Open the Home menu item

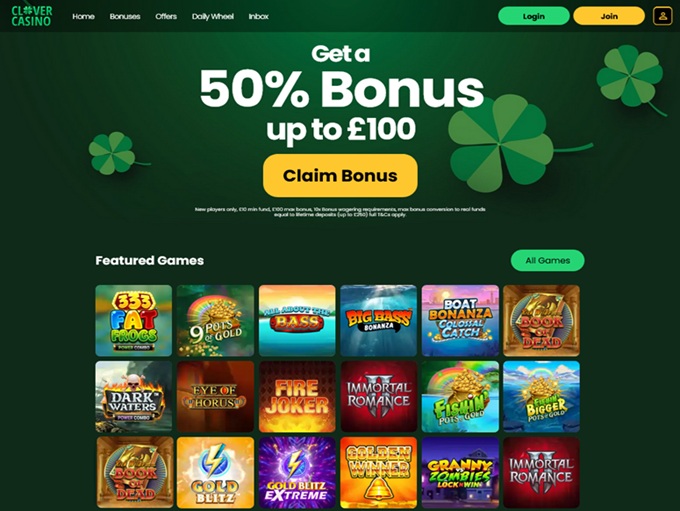point(83,16)
